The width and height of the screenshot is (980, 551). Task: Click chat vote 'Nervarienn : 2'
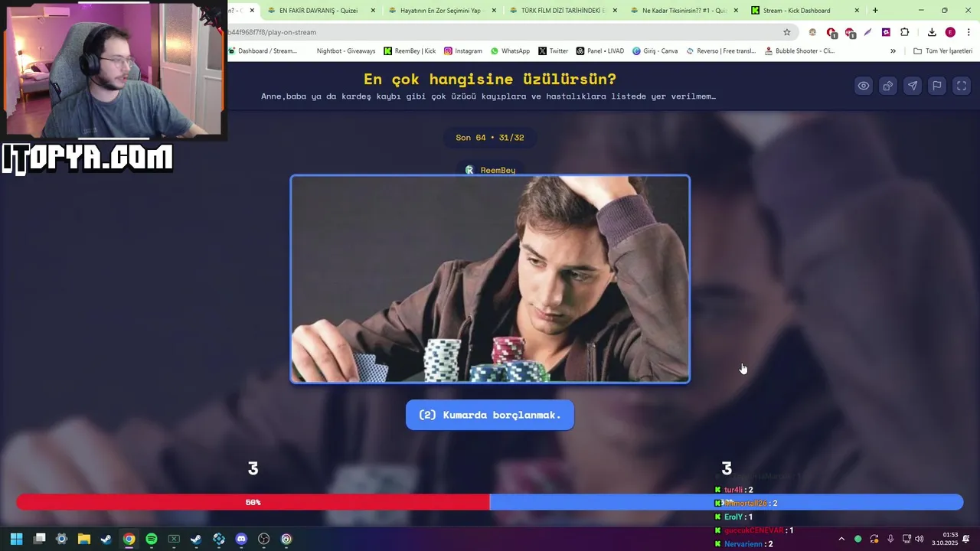coord(743,544)
